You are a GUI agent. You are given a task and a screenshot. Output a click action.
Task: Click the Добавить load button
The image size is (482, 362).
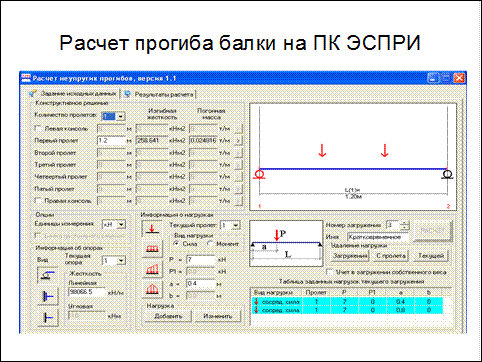169,316
